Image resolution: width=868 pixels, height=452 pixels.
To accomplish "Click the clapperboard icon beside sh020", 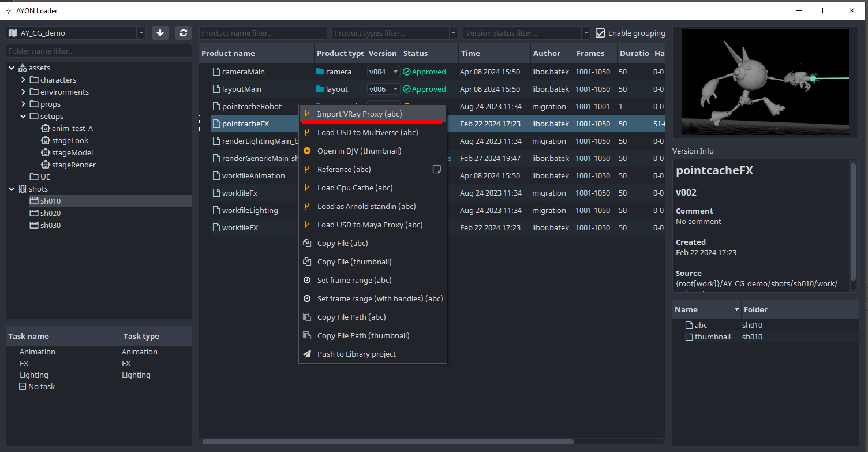I will tap(33, 213).
